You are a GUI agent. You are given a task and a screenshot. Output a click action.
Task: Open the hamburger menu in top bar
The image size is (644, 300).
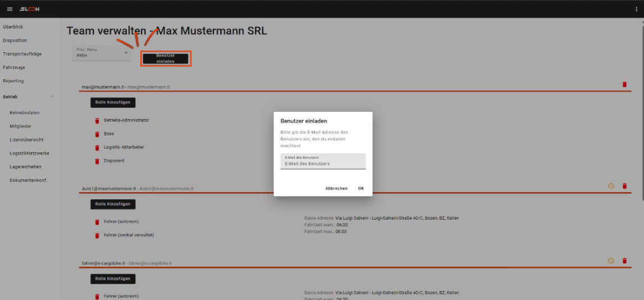[10, 9]
